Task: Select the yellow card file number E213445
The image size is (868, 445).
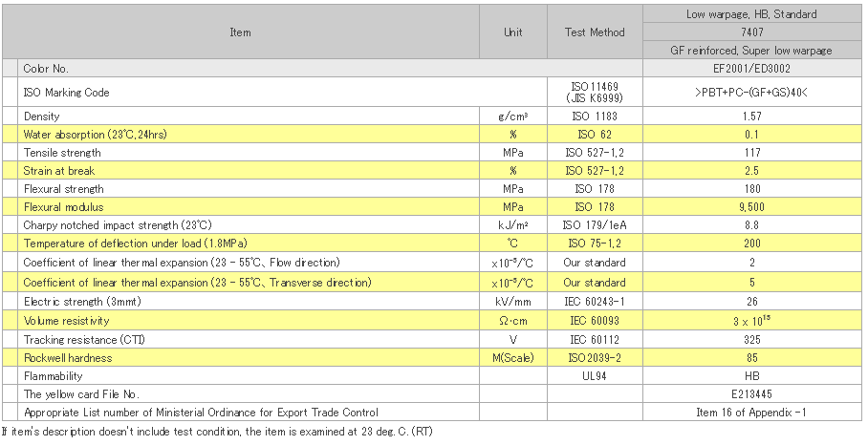Action: pos(751,394)
